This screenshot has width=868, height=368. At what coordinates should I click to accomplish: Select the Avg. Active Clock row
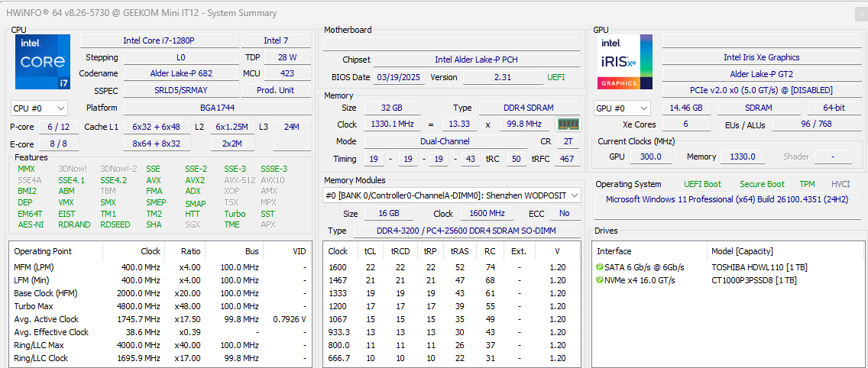pyautogui.click(x=160, y=319)
